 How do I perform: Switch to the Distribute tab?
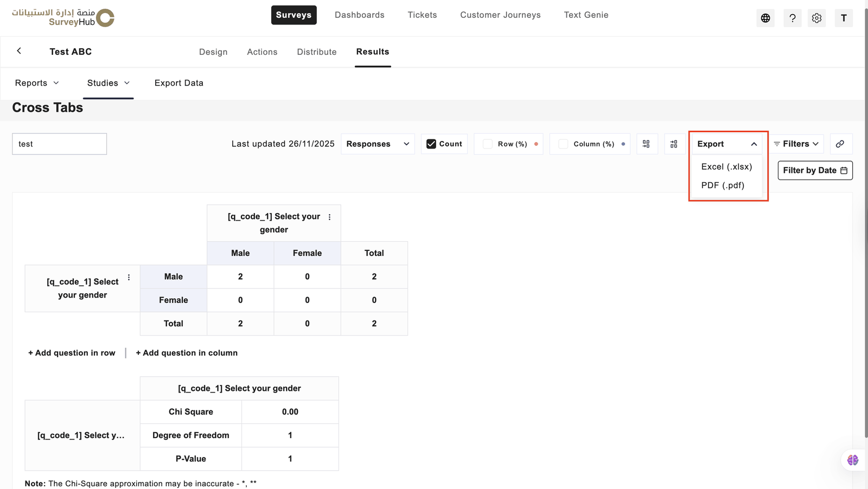(317, 52)
